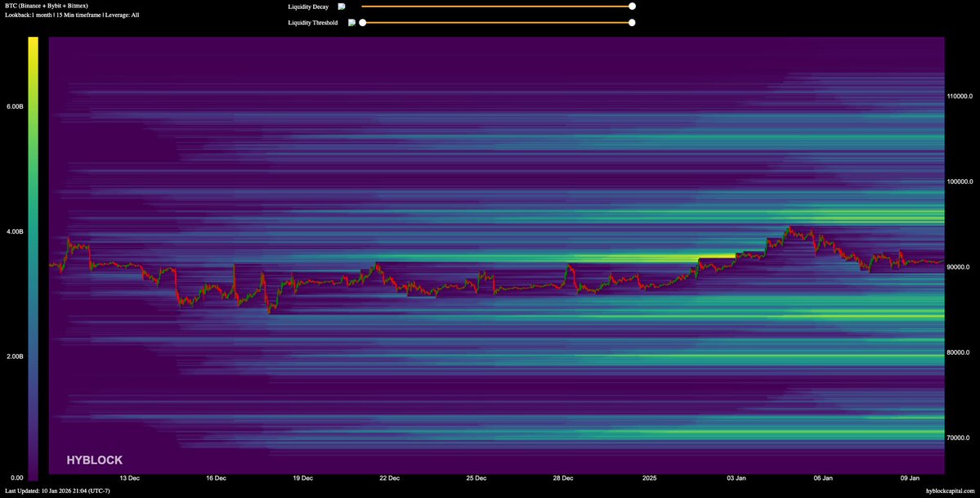Open the hyblockcapital.com link
Viewport: 980px width, 498px height.
point(951,491)
